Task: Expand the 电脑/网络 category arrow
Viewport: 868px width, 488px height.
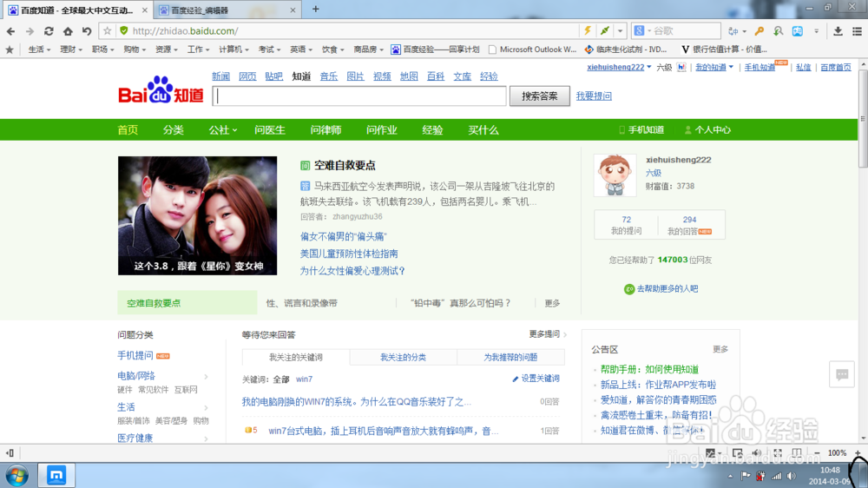Action: pyautogui.click(x=206, y=377)
